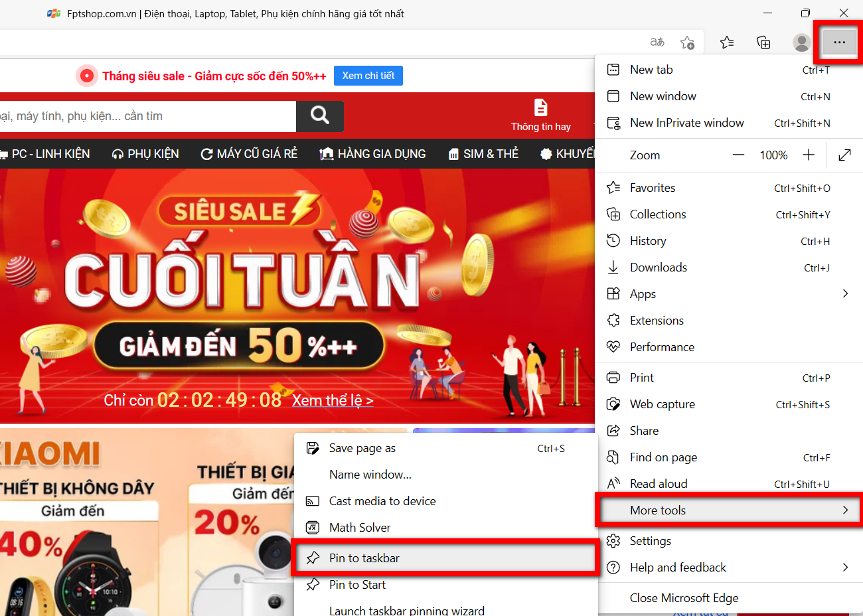The width and height of the screenshot is (863, 616).
Task: Choose Pin to Start
Action: tap(446, 585)
